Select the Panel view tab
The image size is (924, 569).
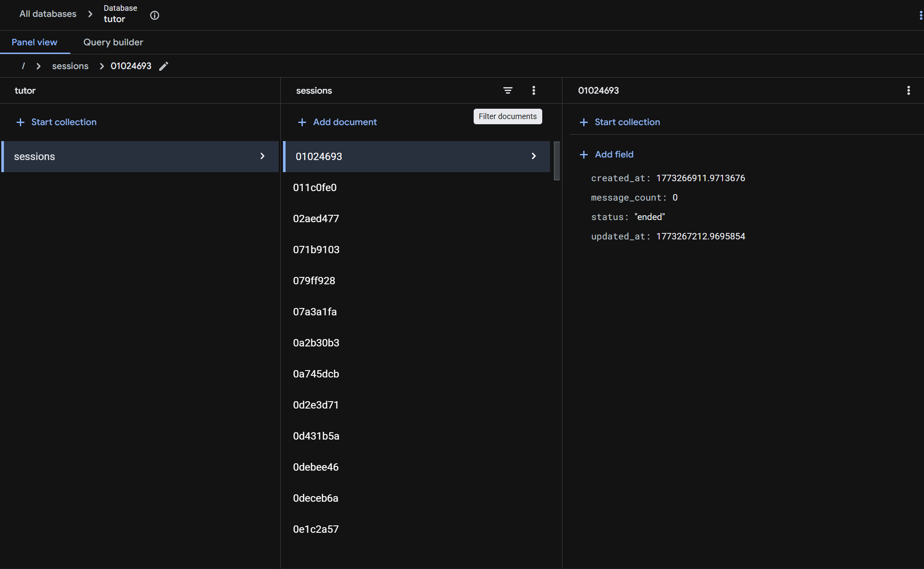coord(35,42)
